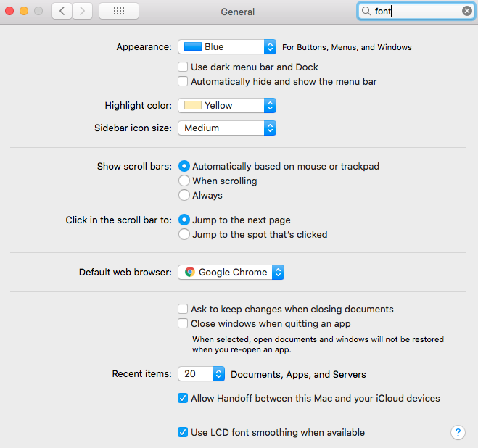Click the Default web browser: label

(x=125, y=272)
